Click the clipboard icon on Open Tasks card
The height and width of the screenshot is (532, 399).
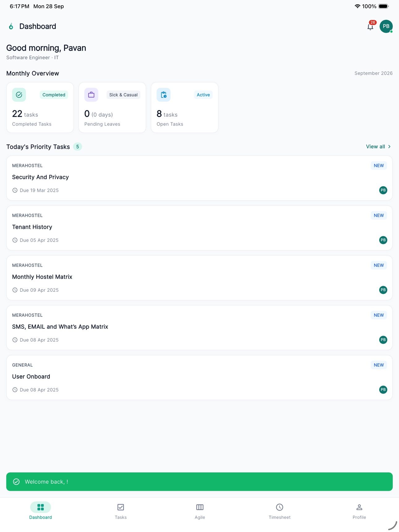coord(164,95)
